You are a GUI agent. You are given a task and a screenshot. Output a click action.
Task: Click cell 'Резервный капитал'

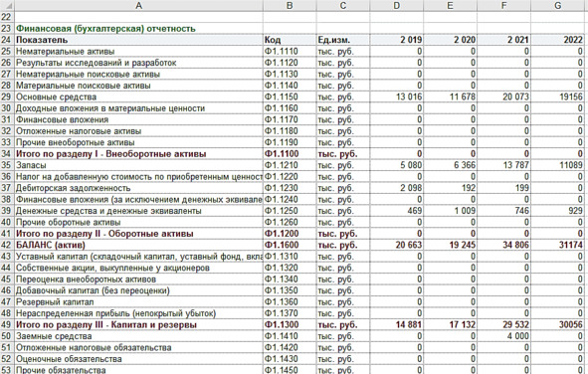tap(138, 302)
